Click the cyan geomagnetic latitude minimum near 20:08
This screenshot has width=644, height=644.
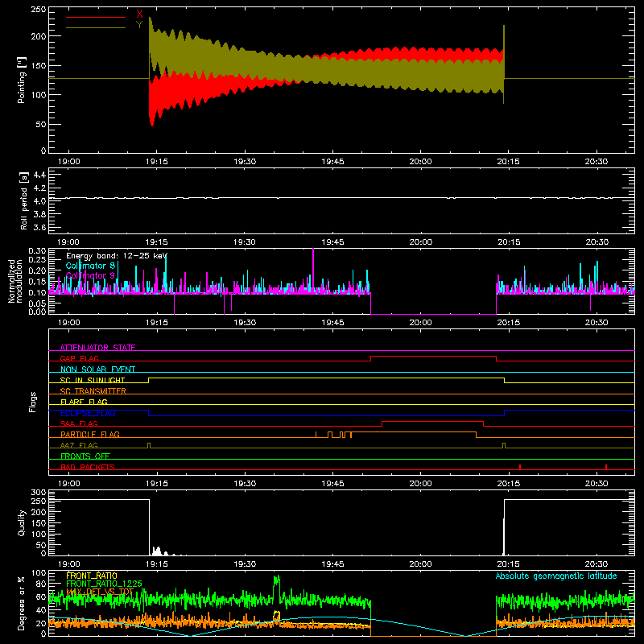tap(466, 635)
